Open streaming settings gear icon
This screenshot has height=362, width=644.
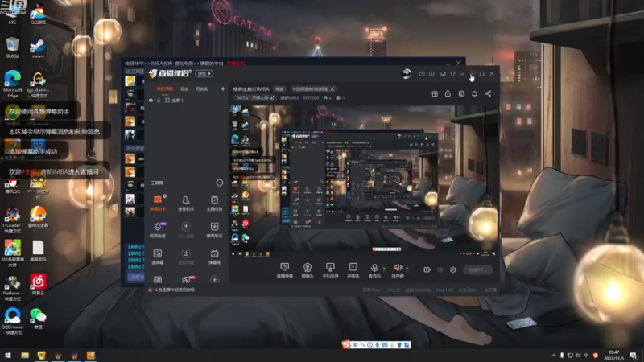point(453,269)
